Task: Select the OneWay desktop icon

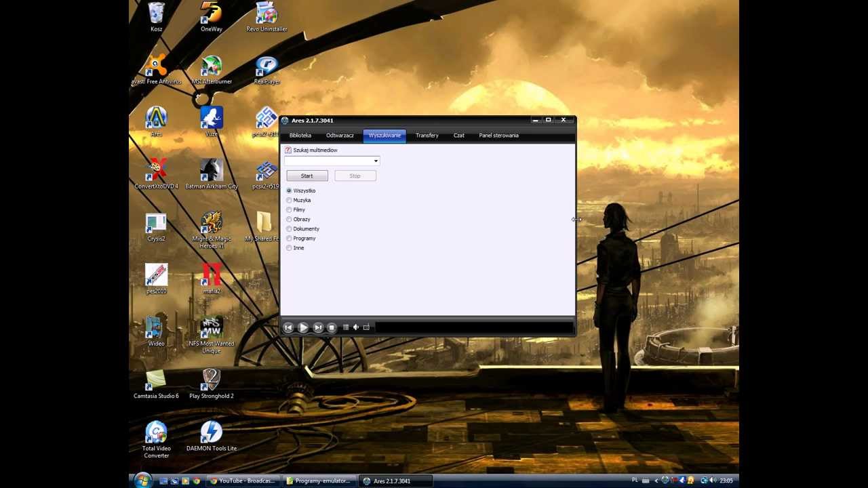Action: click(212, 17)
